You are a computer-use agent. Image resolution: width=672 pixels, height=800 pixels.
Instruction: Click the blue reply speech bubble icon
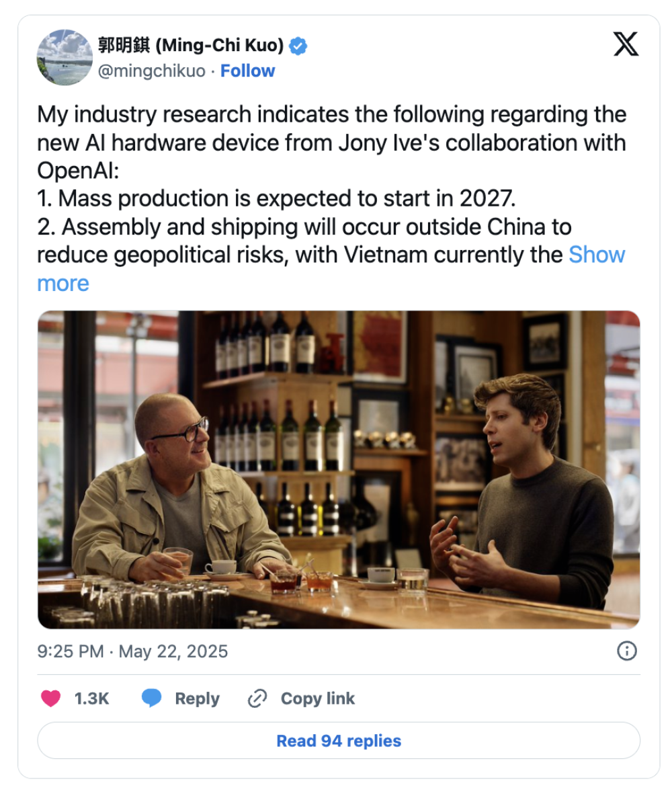click(x=152, y=698)
